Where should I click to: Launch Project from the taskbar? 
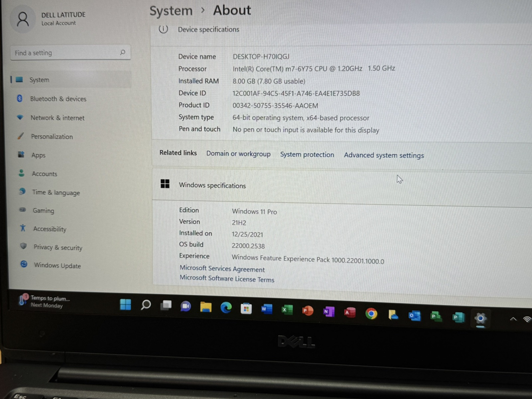coord(436,316)
